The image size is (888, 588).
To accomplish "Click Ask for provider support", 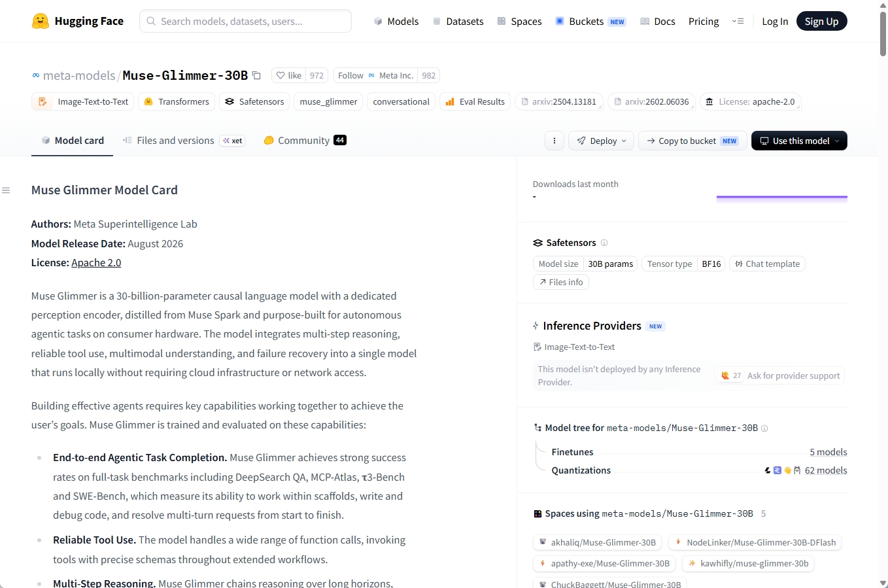I will [x=780, y=375].
